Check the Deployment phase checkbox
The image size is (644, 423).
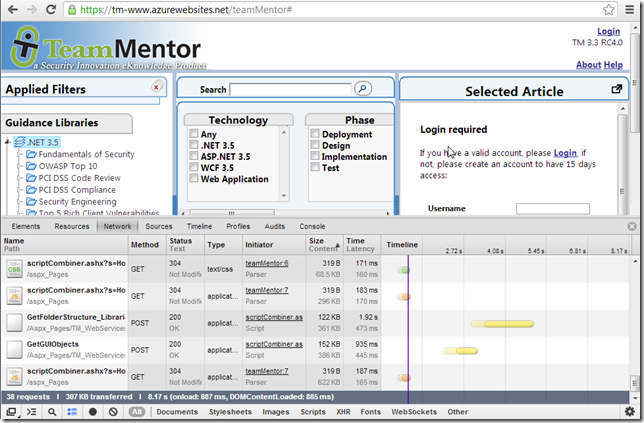click(315, 133)
